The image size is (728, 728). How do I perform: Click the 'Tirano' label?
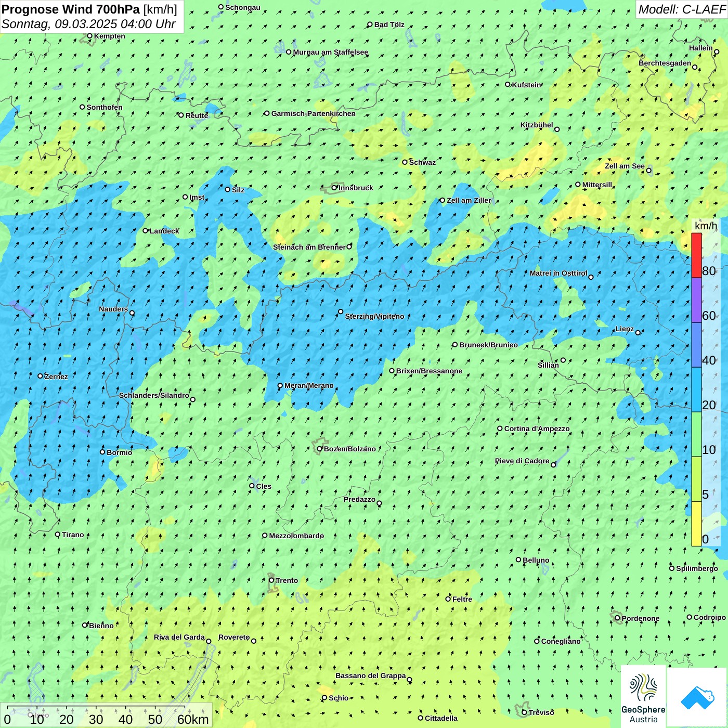click(73, 535)
